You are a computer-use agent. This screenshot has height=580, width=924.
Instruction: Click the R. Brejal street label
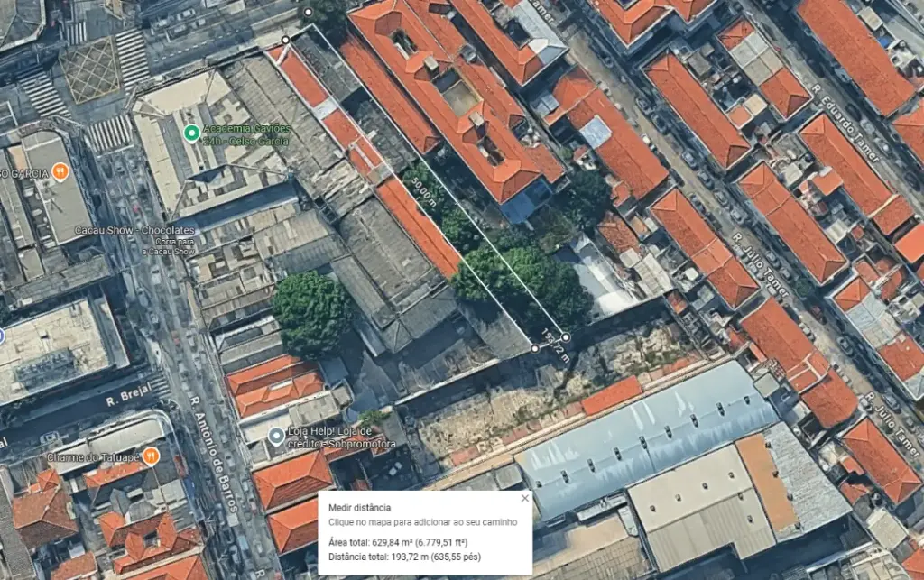coord(125,394)
